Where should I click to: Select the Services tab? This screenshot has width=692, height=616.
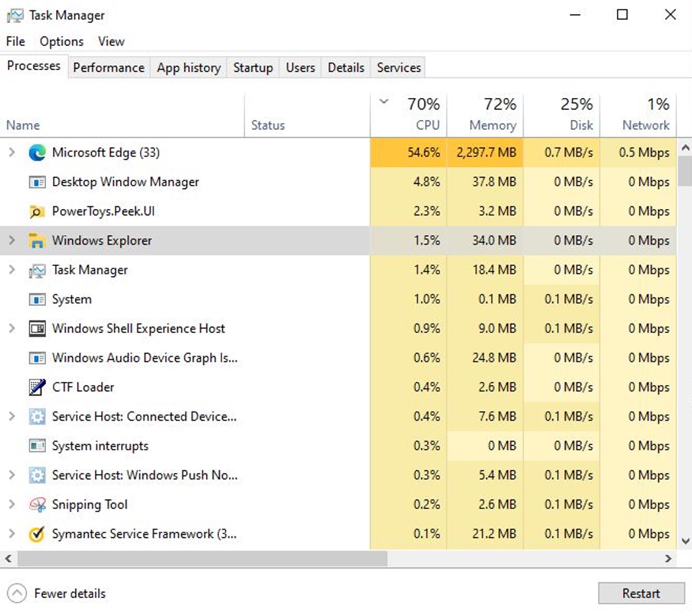[x=398, y=67]
